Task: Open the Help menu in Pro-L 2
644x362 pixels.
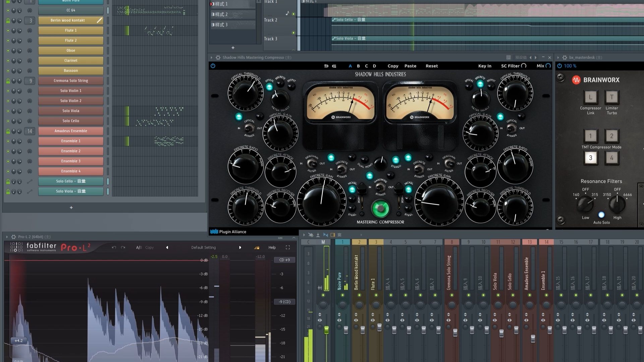Action: (272, 248)
